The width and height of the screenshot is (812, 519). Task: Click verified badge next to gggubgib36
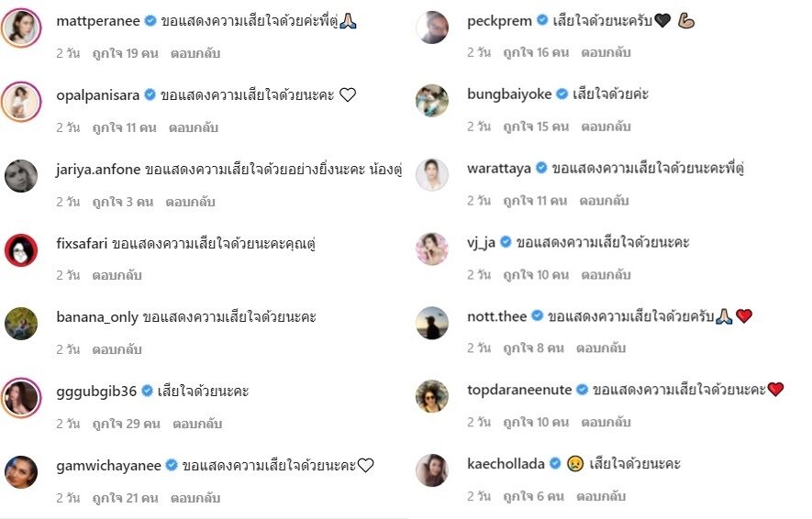(147, 391)
